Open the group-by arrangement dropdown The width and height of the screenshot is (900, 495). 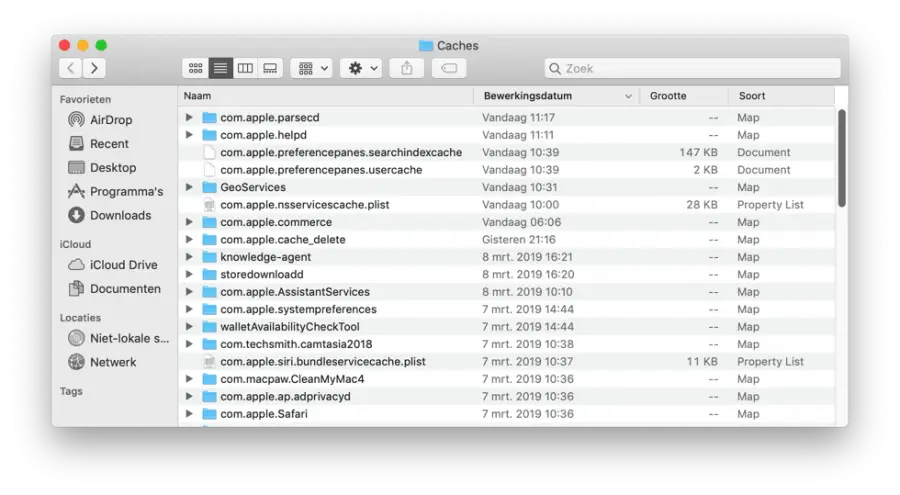312,68
